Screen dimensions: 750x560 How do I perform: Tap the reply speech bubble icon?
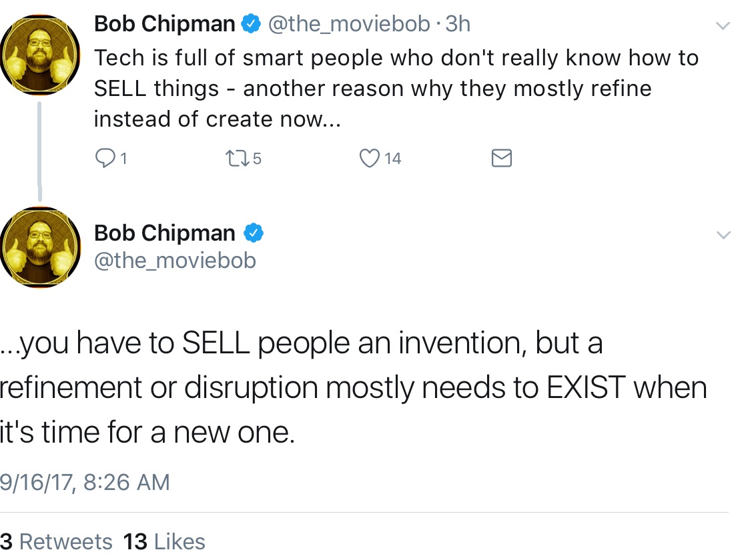coord(105,158)
